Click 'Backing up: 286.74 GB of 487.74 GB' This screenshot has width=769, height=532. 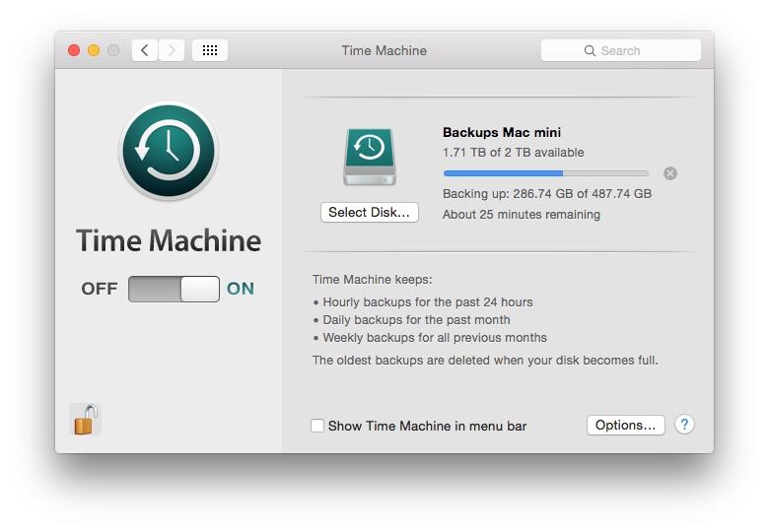(x=547, y=193)
